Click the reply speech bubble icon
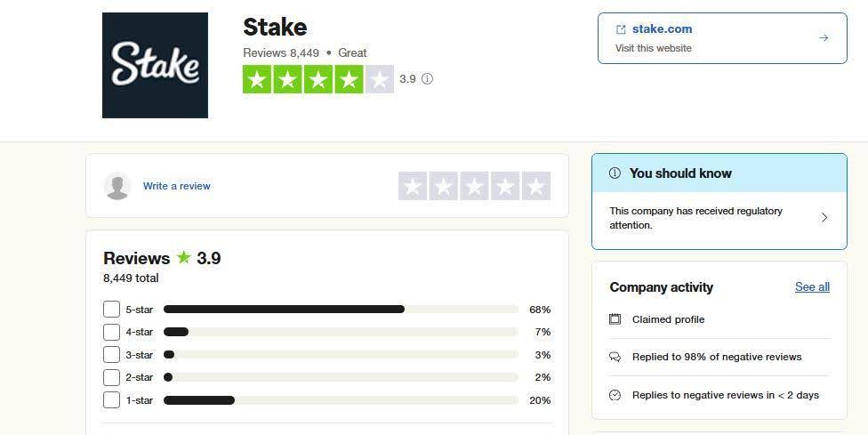 (615, 357)
